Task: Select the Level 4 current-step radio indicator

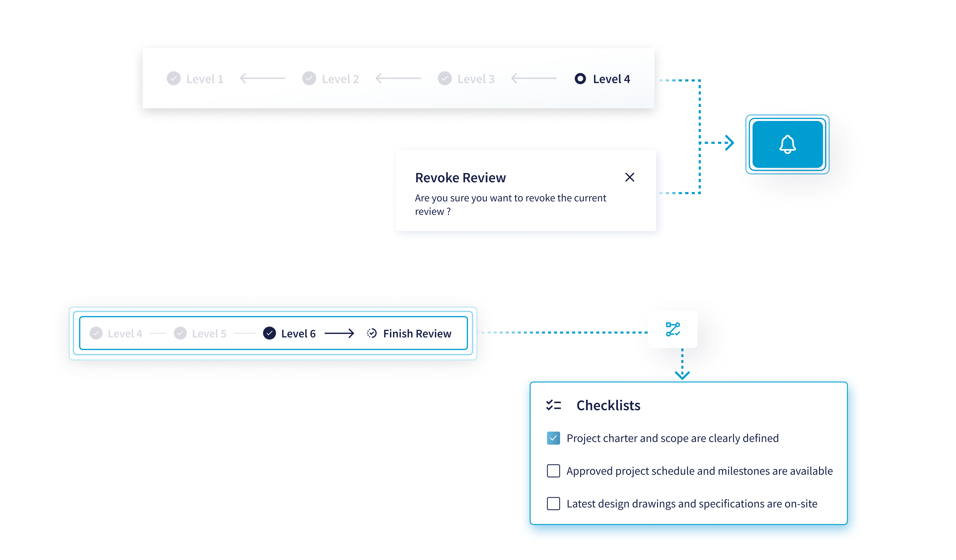Action: (x=580, y=79)
